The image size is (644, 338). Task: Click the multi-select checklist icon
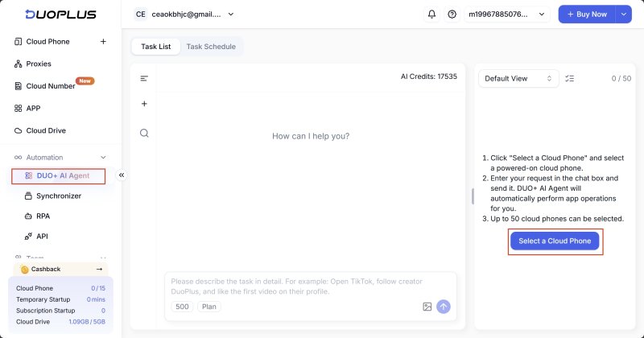pyautogui.click(x=570, y=78)
